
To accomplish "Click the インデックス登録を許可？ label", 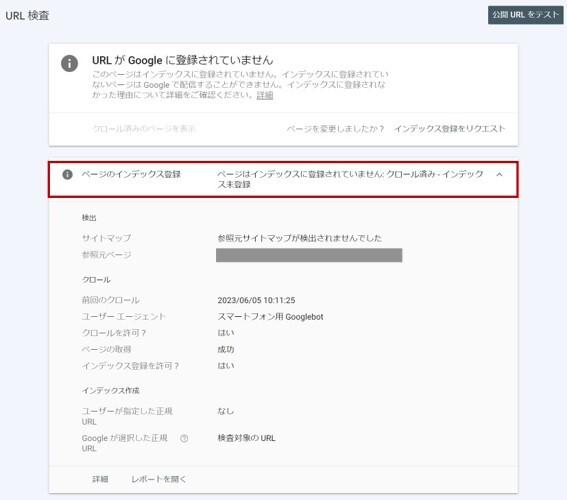I will pos(131,366).
